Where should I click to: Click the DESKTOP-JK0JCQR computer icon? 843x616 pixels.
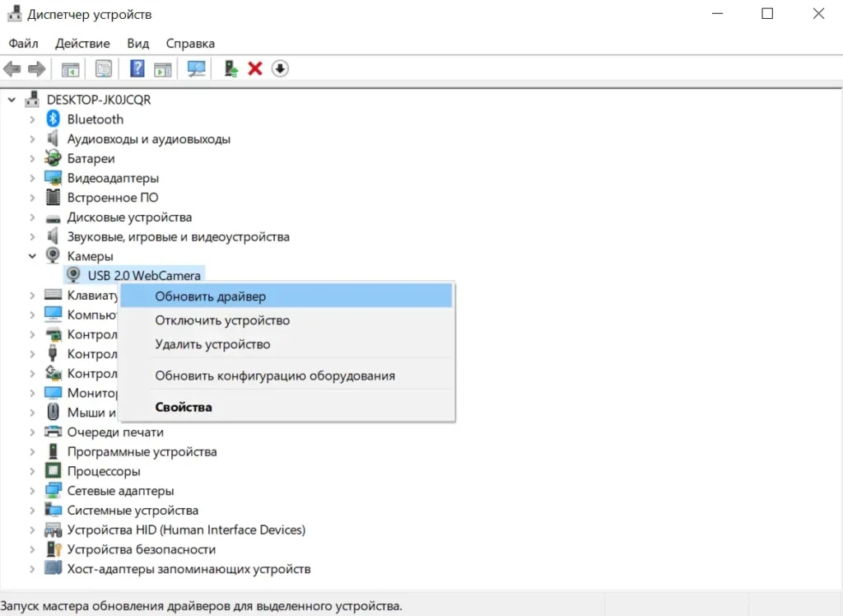click(x=32, y=99)
